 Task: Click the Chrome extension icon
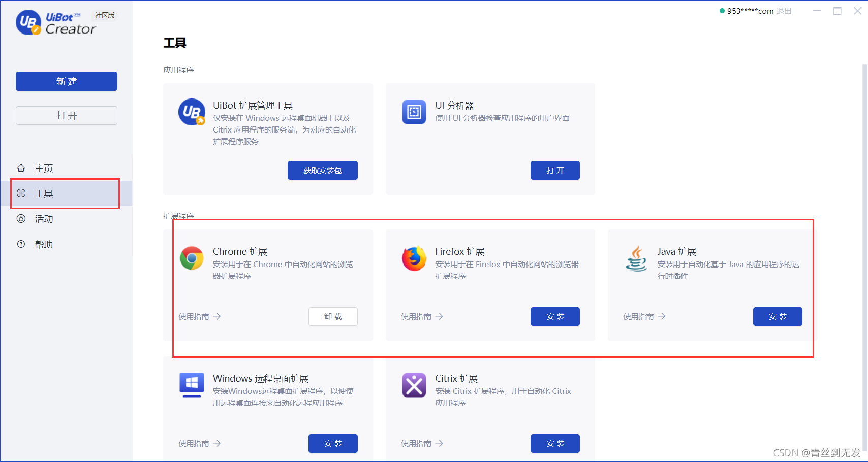pos(192,258)
